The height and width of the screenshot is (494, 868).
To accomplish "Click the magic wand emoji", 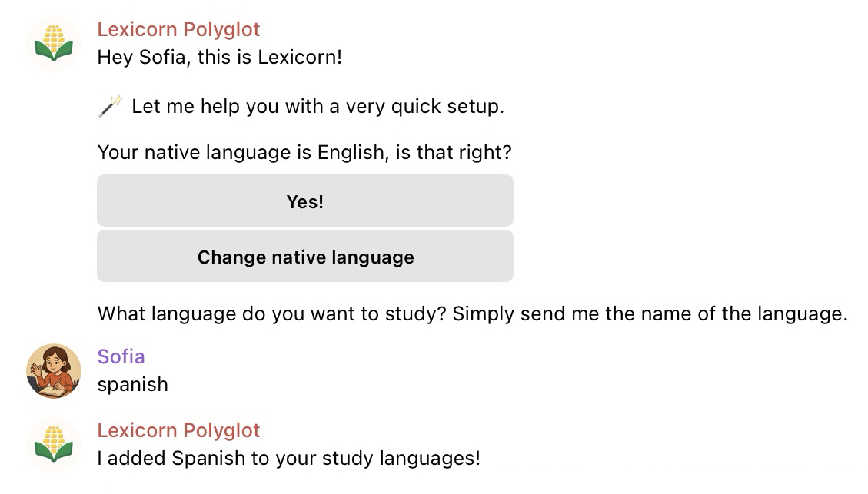I will coord(111,106).
